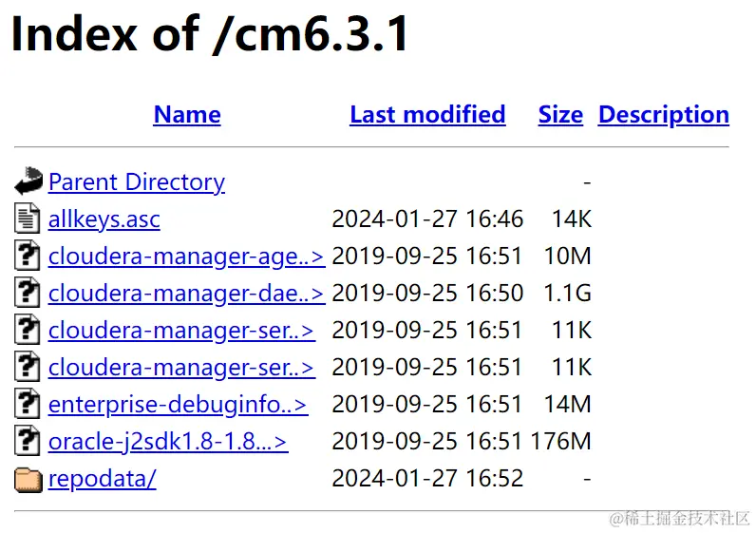Click the date 2024-01-27 16:46
Viewport: 756px width, 533px height.
tap(427, 219)
